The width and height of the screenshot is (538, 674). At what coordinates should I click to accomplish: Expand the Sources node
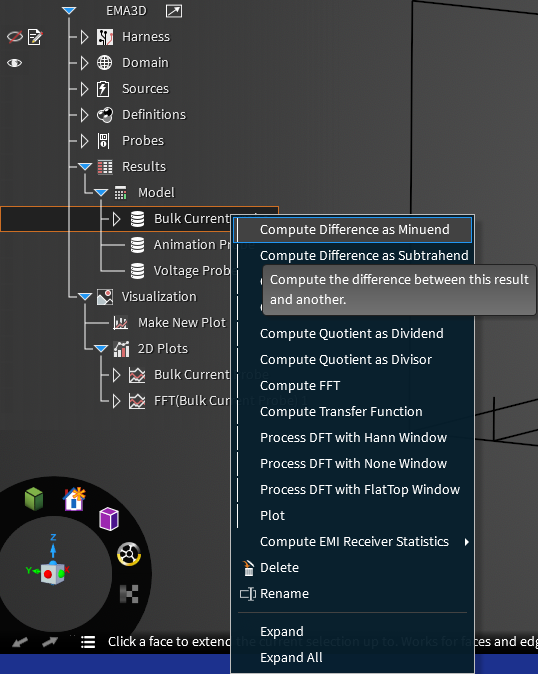point(85,89)
